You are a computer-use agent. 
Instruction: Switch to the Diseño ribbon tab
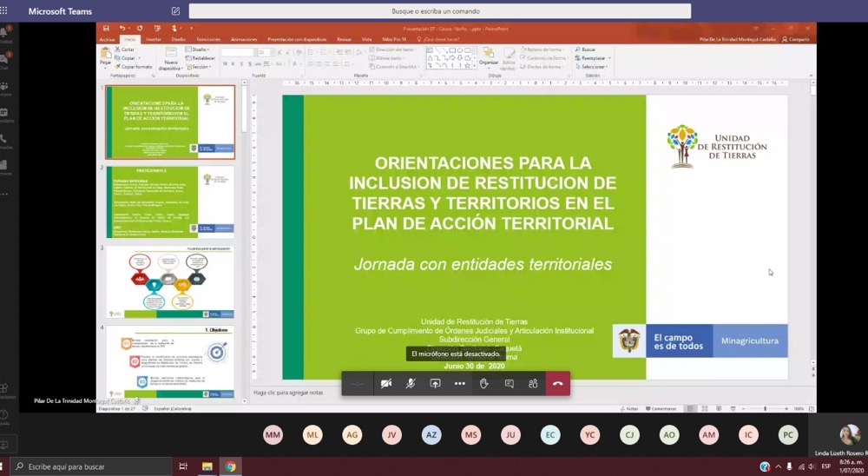click(x=178, y=39)
